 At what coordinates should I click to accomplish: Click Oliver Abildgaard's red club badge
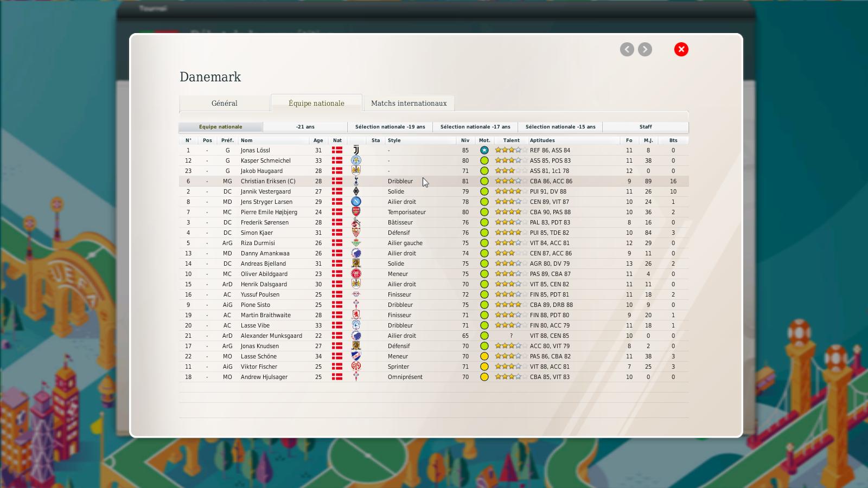click(x=356, y=274)
